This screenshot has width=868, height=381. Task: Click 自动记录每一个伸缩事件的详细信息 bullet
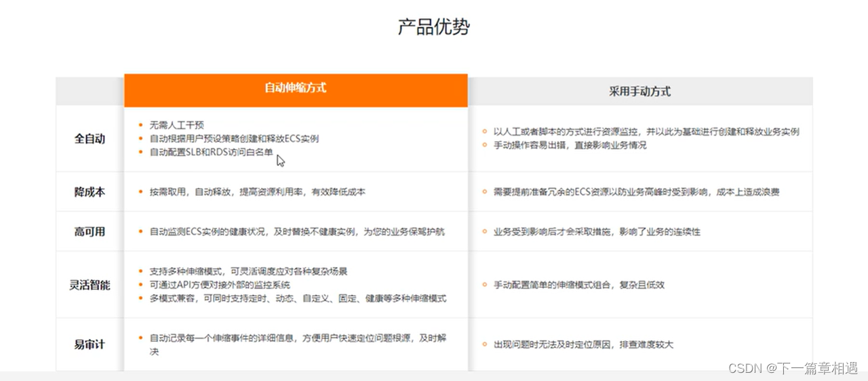[298, 344]
